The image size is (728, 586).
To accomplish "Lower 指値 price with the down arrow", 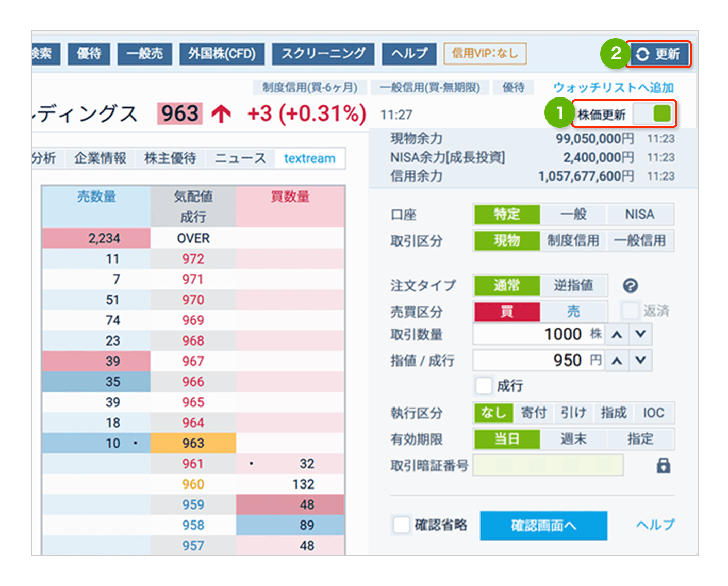I will pyautogui.click(x=640, y=361).
